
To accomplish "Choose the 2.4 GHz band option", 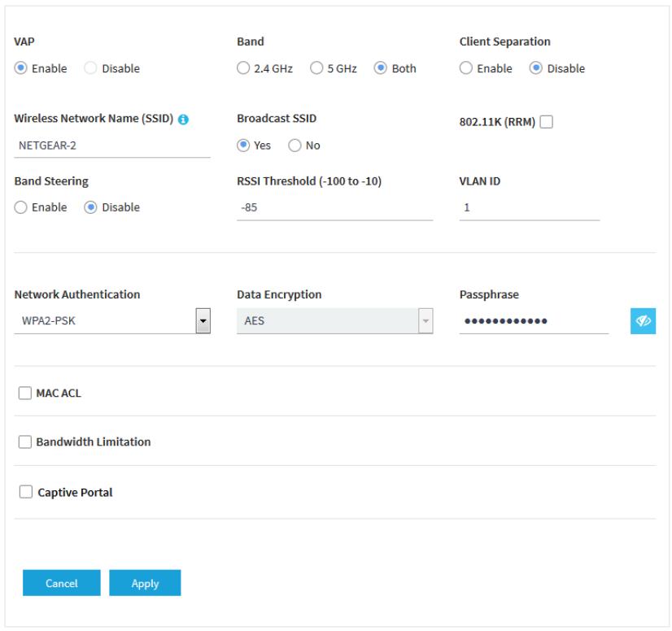I will tap(243, 68).
